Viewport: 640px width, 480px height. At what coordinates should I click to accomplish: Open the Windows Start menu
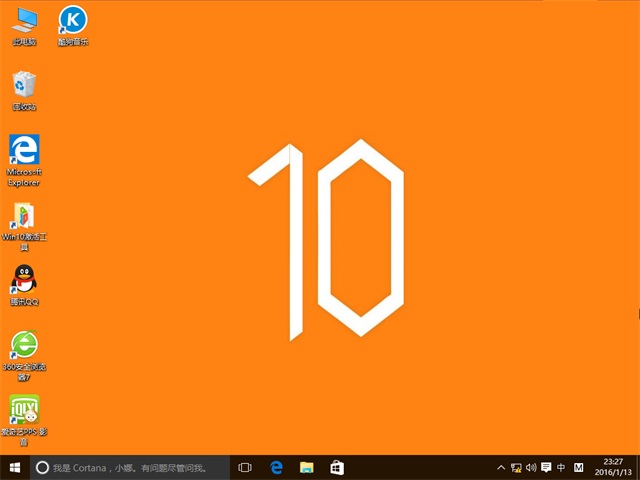(x=14, y=467)
